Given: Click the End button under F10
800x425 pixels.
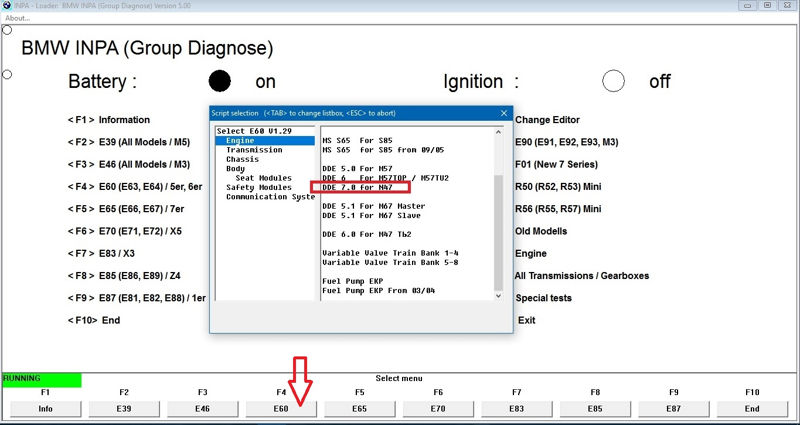Looking at the screenshot, I should pyautogui.click(x=752, y=409).
